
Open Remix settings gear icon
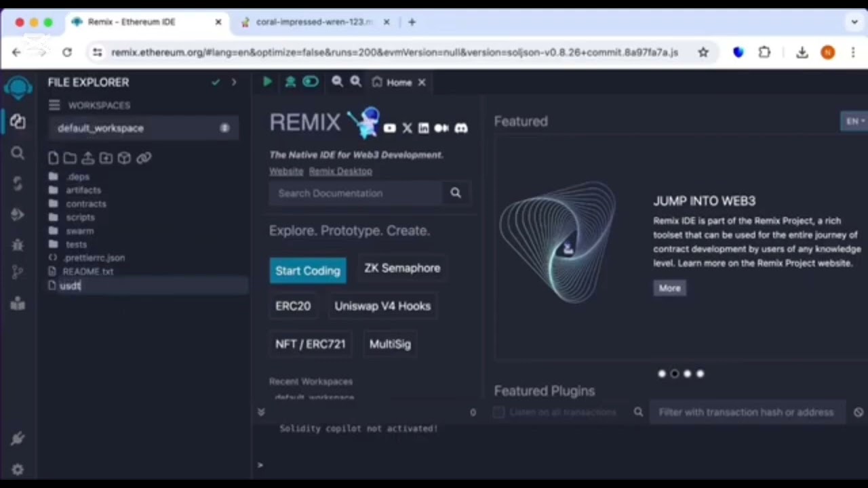18,469
